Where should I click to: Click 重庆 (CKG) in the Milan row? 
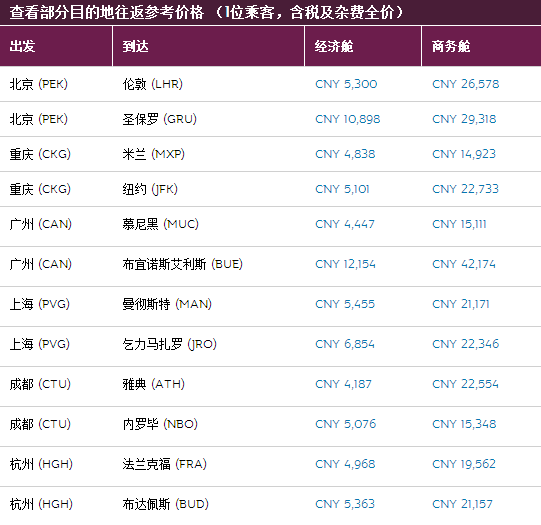pyautogui.click(x=40, y=154)
